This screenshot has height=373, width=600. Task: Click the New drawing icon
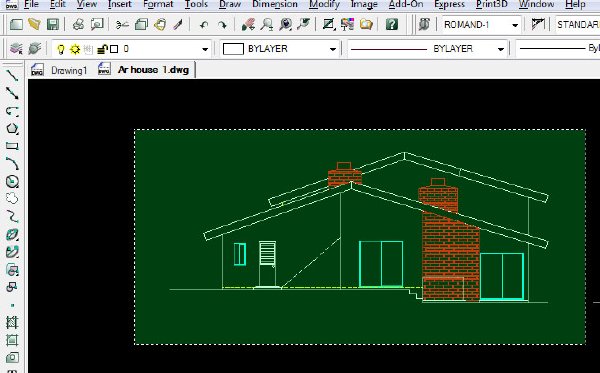point(16,25)
